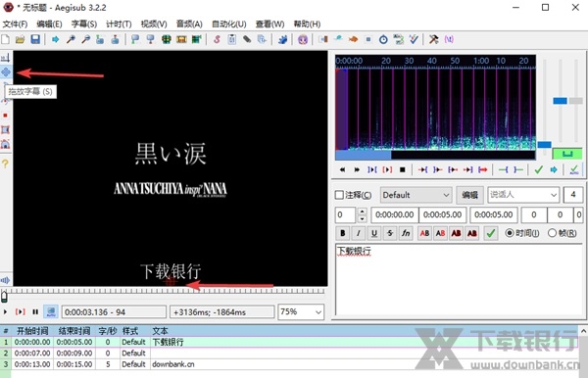Set the primary color (first AB button)
Image resolution: width=588 pixels, height=378 pixels.
(x=424, y=233)
